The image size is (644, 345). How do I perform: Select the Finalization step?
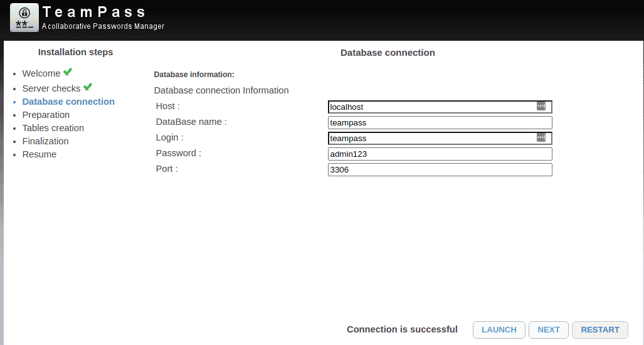(x=46, y=141)
